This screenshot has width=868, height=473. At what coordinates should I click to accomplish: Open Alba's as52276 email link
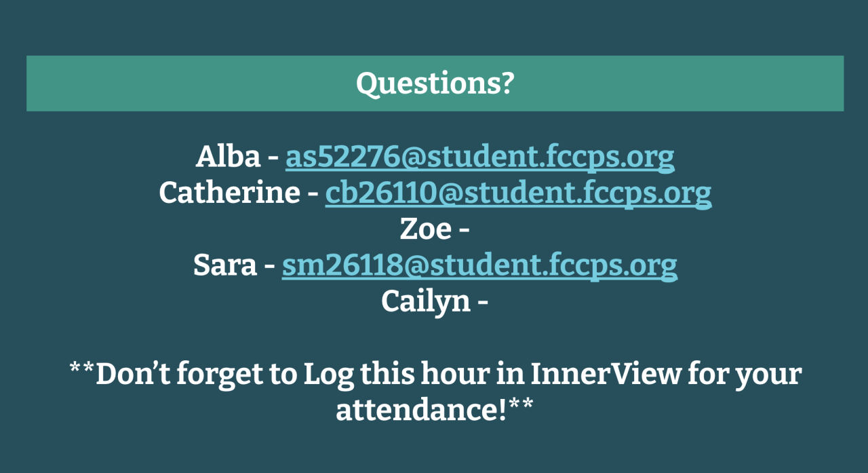click(x=479, y=157)
